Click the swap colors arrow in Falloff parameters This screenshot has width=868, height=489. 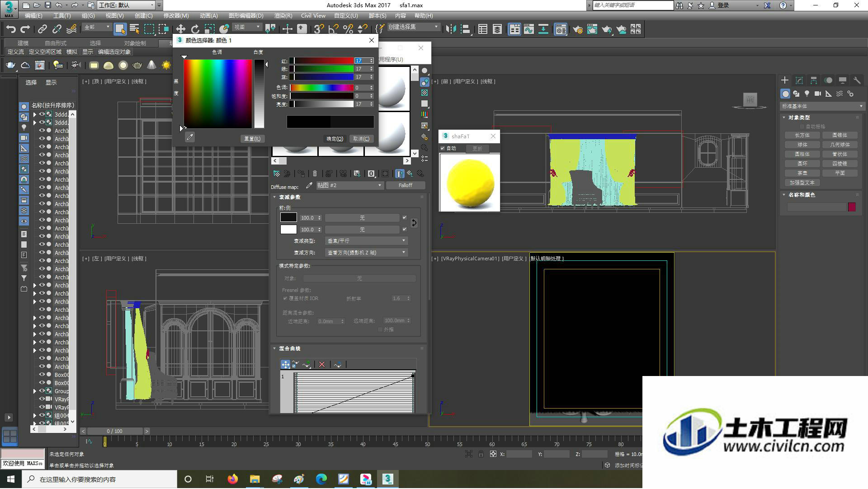click(414, 223)
